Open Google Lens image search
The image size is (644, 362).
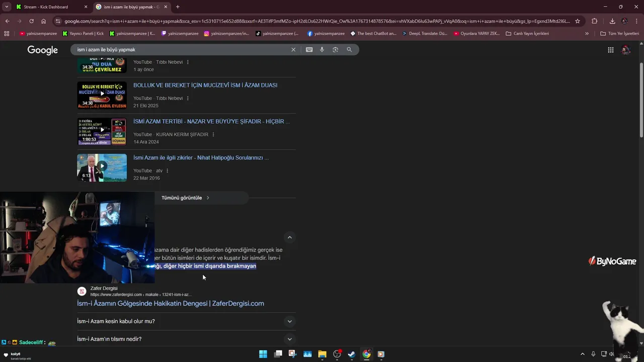[335, 50]
